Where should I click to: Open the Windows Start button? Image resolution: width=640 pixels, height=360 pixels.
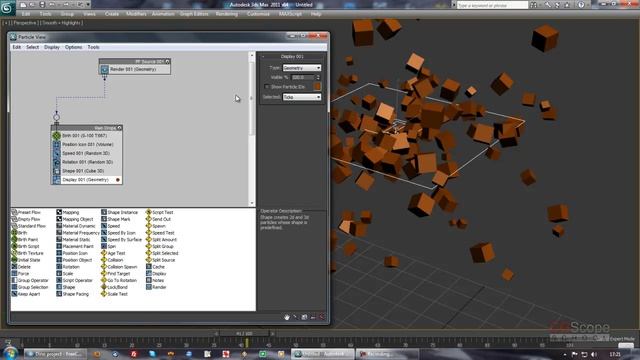[9, 353]
